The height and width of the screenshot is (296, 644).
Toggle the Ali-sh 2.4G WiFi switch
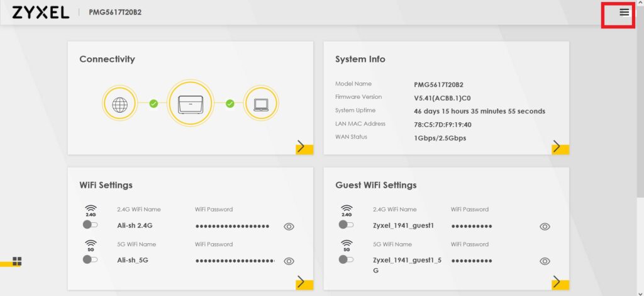coord(90,224)
